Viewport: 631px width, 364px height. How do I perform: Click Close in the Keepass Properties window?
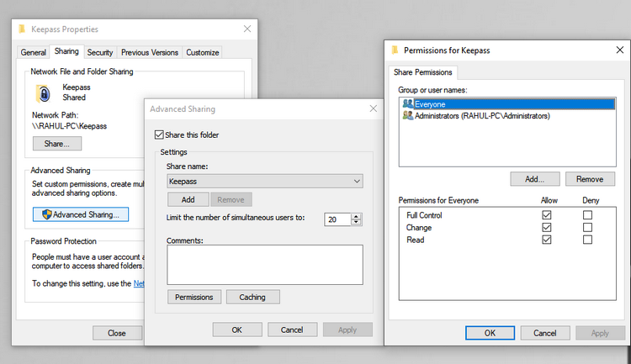pyautogui.click(x=117, y=333)
